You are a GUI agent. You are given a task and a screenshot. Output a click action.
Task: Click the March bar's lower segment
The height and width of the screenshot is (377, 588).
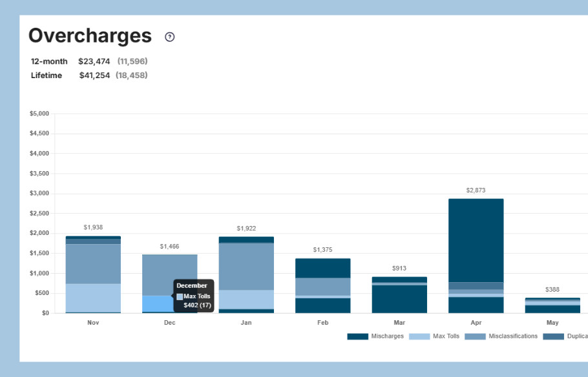(399, 299)
